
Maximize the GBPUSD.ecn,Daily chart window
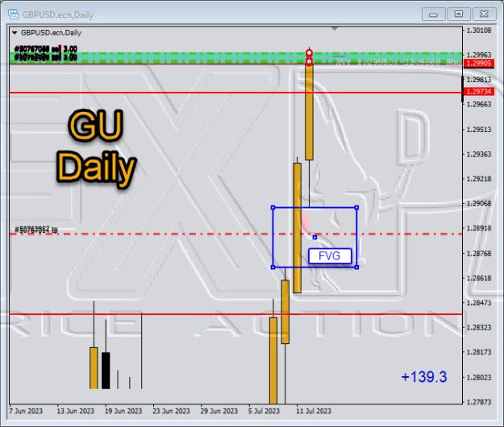click(459, 15)
